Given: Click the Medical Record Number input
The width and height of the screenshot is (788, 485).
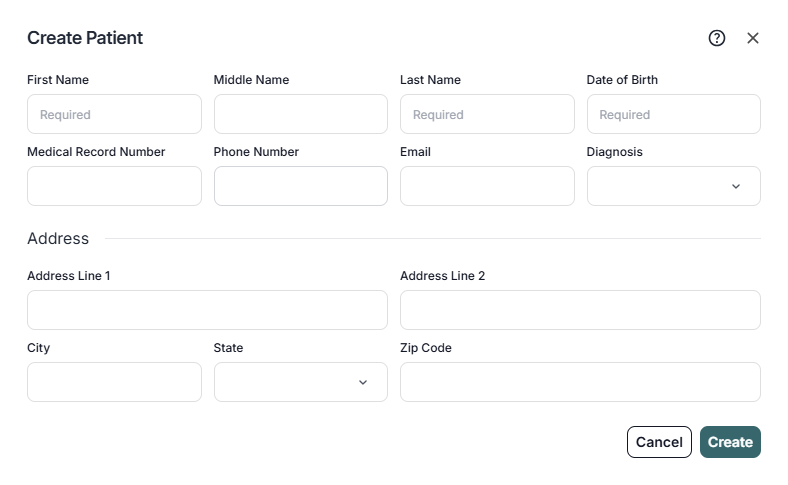Looking at the screenshot, I should [114, 186].
